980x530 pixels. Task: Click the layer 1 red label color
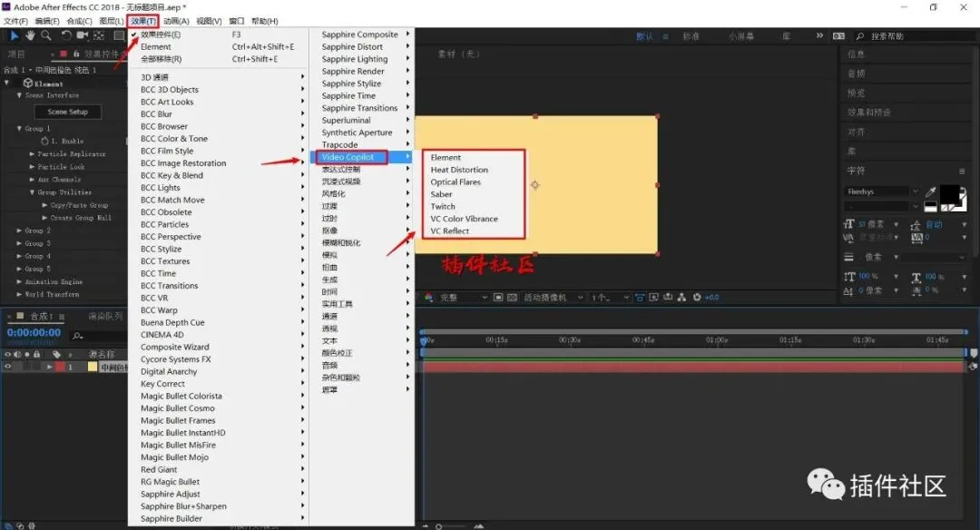60,367
